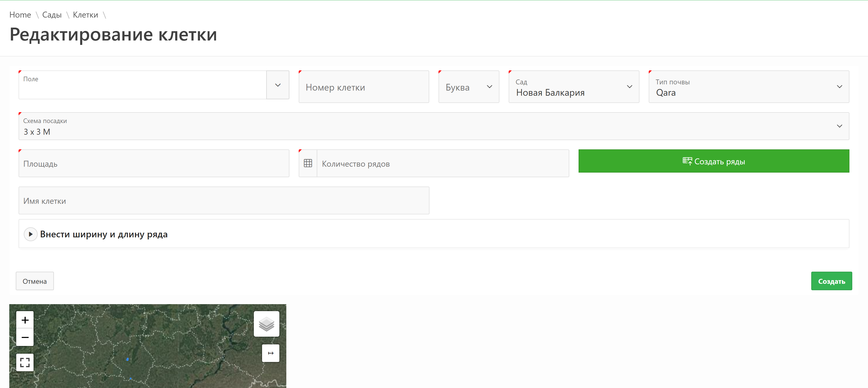Click the Отмена button
Screen dimensions: 868x388
click(x=35, y=281)
